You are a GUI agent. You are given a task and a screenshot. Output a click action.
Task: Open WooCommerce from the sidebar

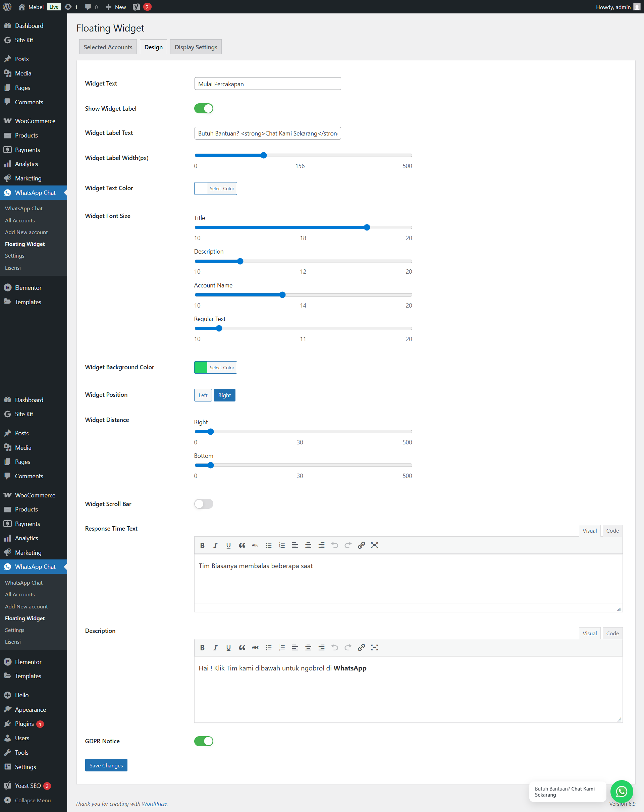pyautogui.click(x=35, y=120)
